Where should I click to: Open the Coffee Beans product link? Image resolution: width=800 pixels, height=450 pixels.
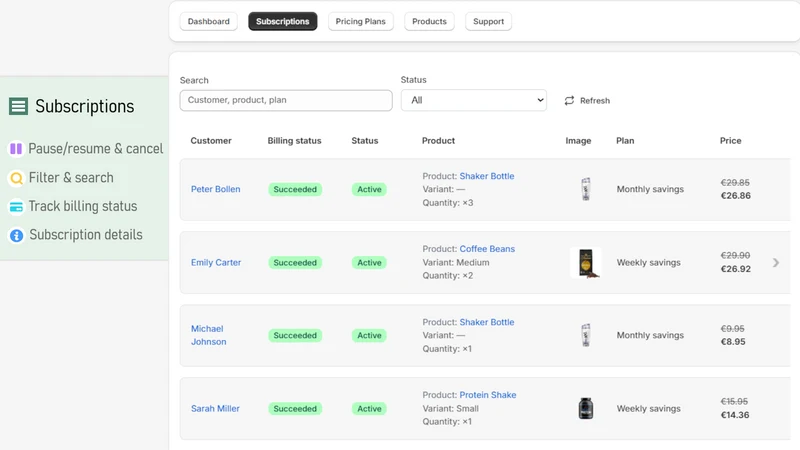tap(487, 249)
